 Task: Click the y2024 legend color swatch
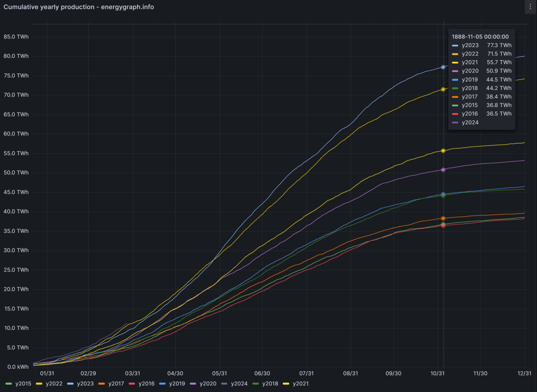point(224,384)
